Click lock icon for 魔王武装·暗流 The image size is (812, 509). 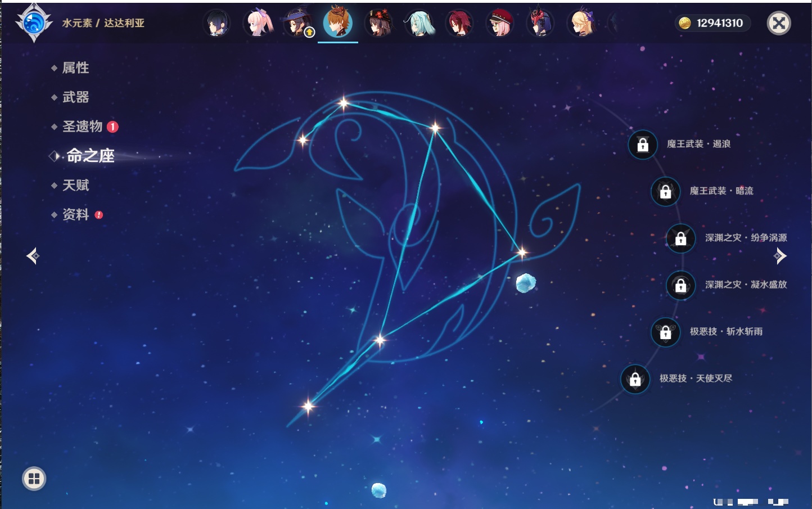665,191
